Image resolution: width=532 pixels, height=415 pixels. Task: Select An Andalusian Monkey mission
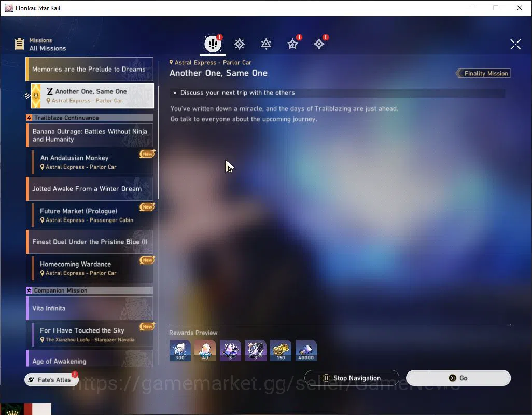coord(92,162)
